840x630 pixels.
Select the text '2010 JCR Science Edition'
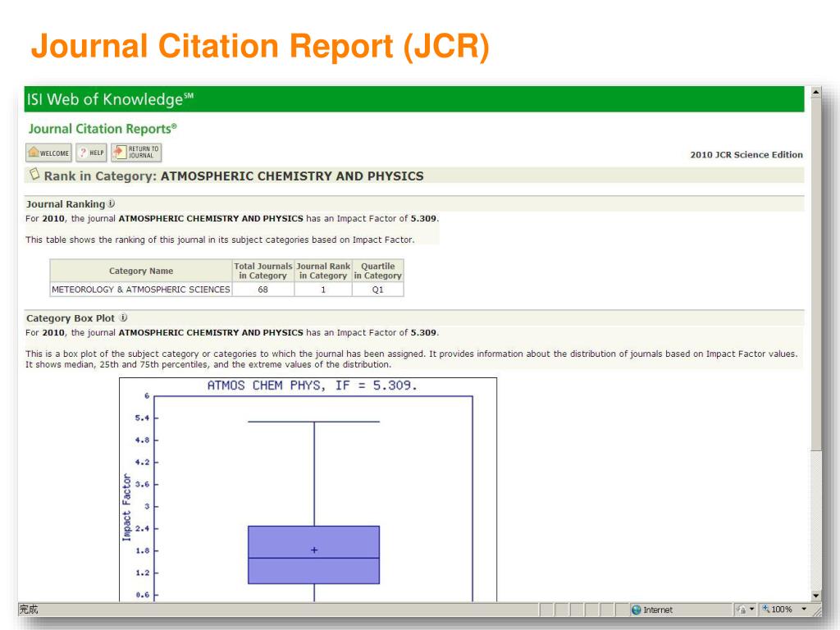pyautogui.click(x=746, y=155)
